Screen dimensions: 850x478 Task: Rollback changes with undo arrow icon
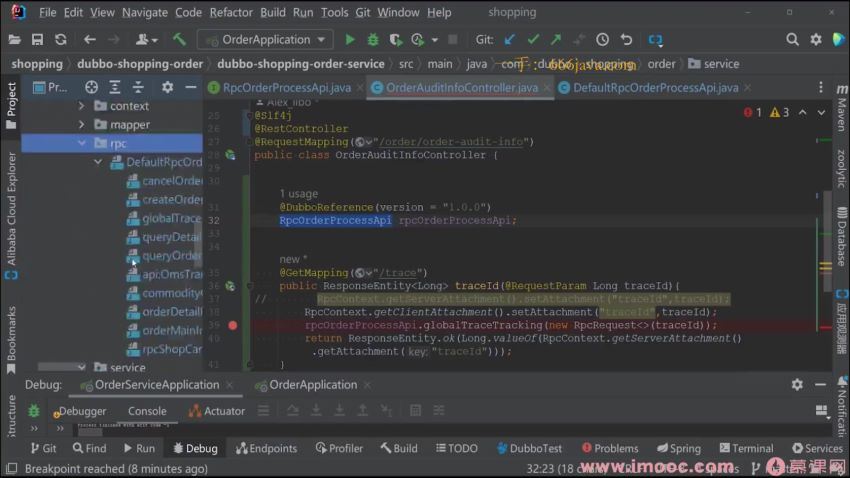[626, 40]
